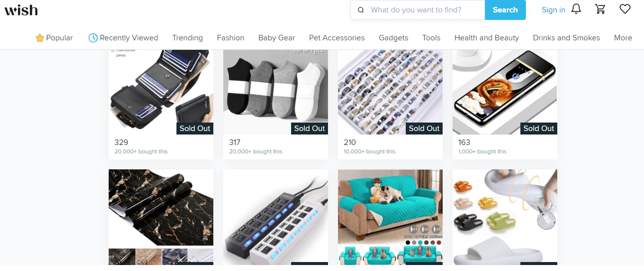Click the Sign in link
This screenshot has height=271, width=644.
click(553, 10)
